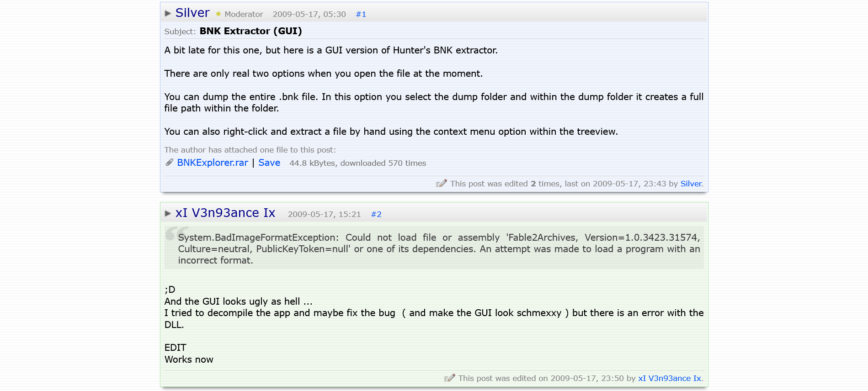Open the xI V3n93ance Ix link in the edit notice
Viewport: 868px width, 391px height.
(x=670, y=378)
